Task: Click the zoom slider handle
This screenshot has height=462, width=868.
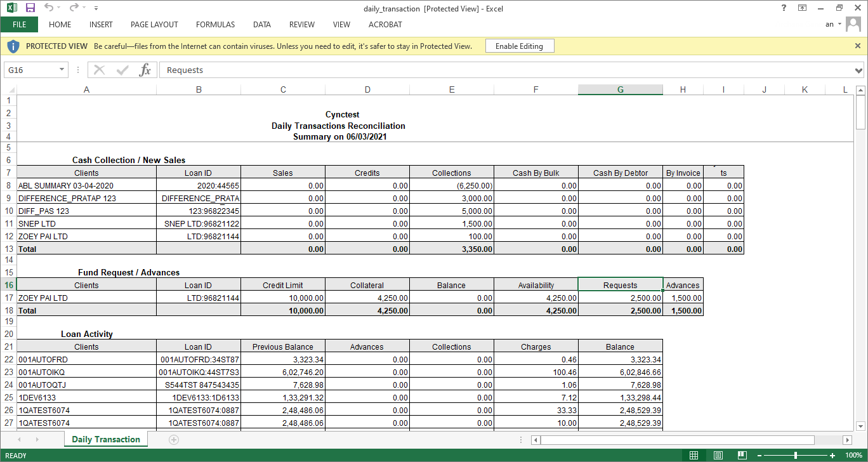Action: pos(796,456)
